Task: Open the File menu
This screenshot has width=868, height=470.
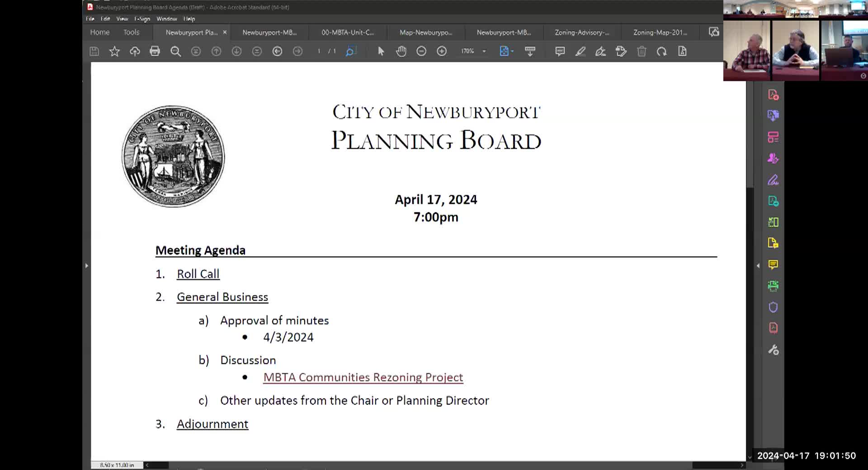Action: [x=90, y=19]
